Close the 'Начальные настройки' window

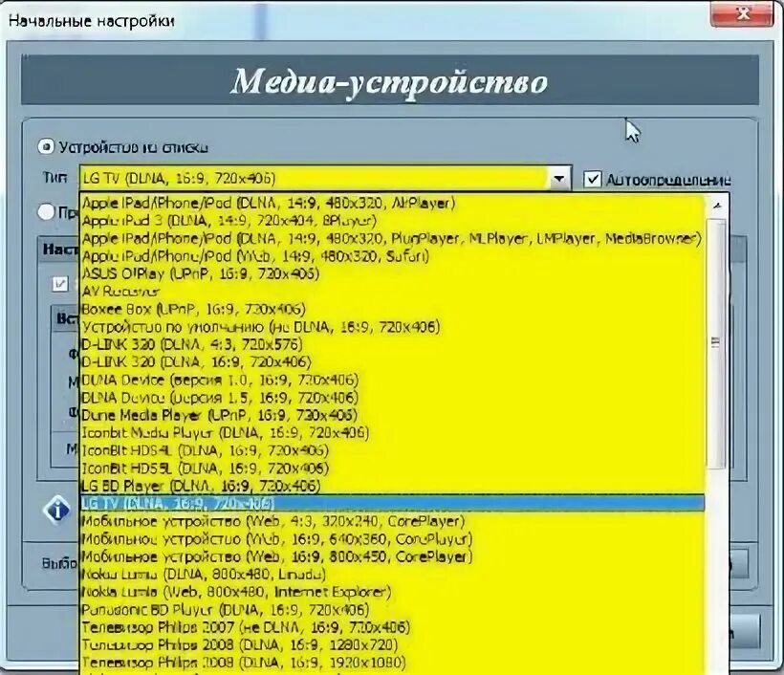743,14
